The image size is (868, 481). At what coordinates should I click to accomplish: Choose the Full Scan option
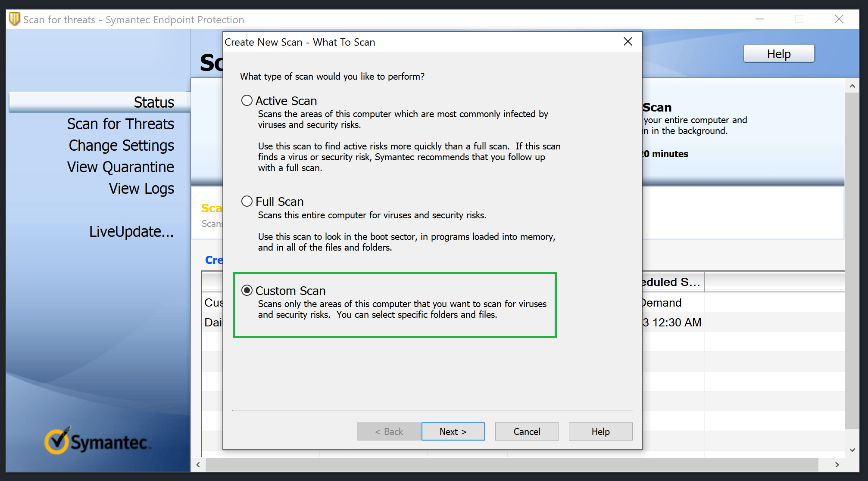(247, 201)
